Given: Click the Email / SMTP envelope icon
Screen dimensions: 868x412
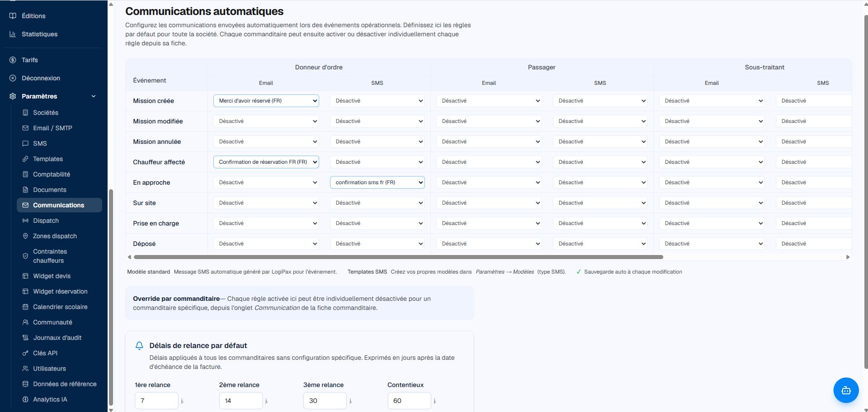Looking at the screenshot, I should (25, 128).
